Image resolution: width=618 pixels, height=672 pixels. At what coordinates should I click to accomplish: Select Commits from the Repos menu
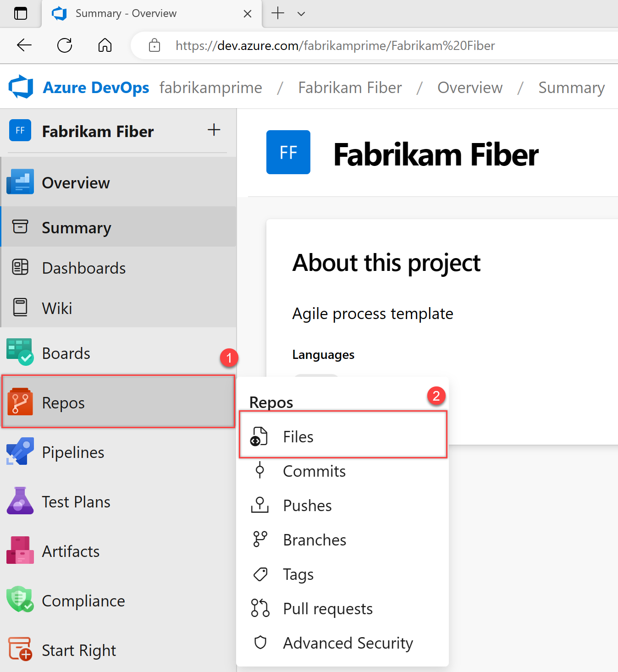(x=314, y=471)
